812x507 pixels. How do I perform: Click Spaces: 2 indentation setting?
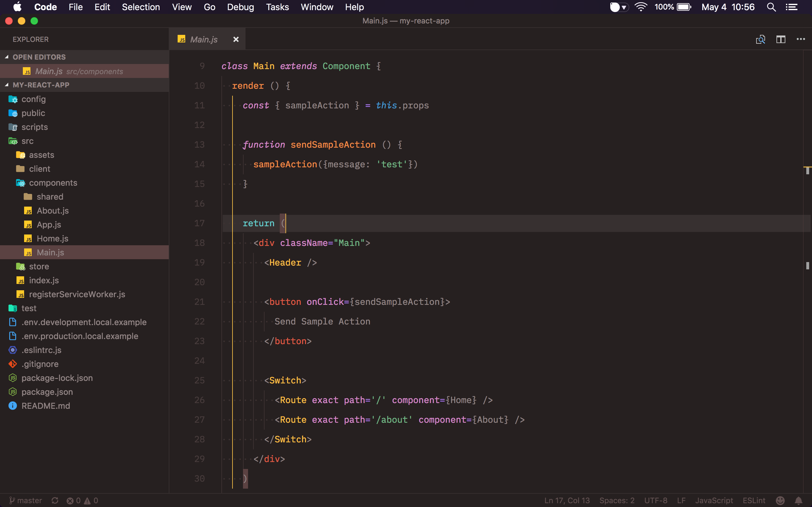click(617, 500)
